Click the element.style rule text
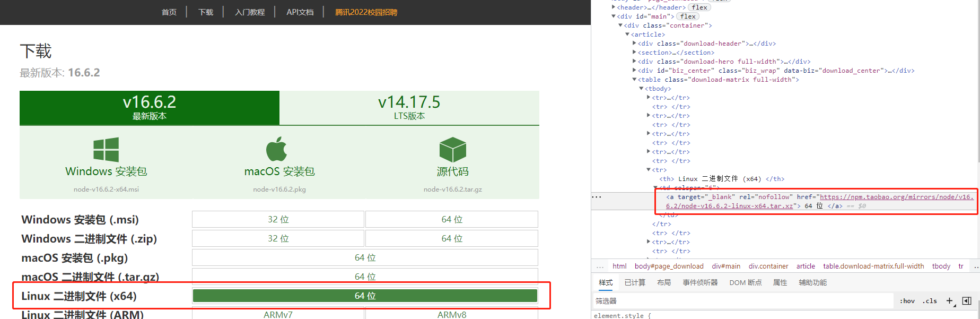Screen dimensions: 980x319 622,315
